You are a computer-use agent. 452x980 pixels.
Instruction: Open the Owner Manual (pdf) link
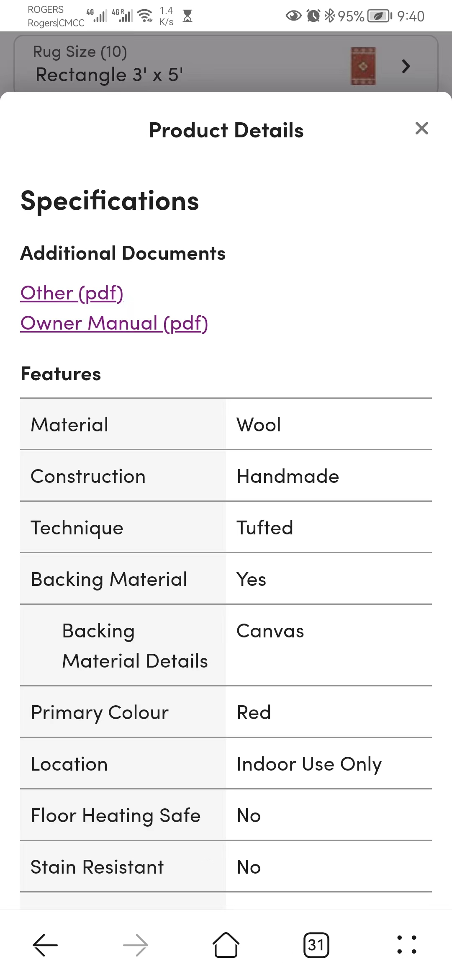(x=114, y=323)
